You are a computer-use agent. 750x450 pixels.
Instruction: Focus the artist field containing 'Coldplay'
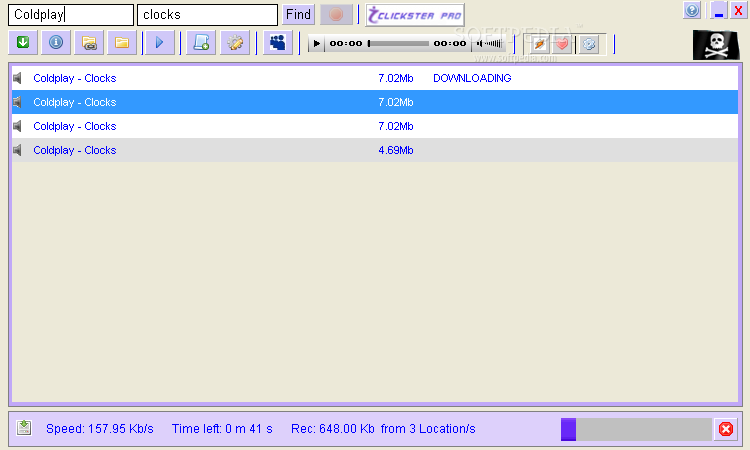[71, 15]
